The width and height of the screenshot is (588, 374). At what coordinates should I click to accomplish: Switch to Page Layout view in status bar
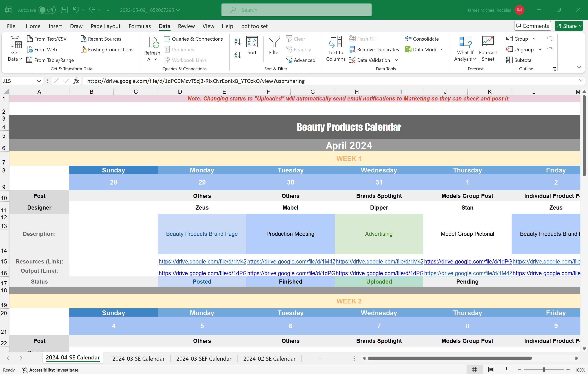tap(491, 370)
